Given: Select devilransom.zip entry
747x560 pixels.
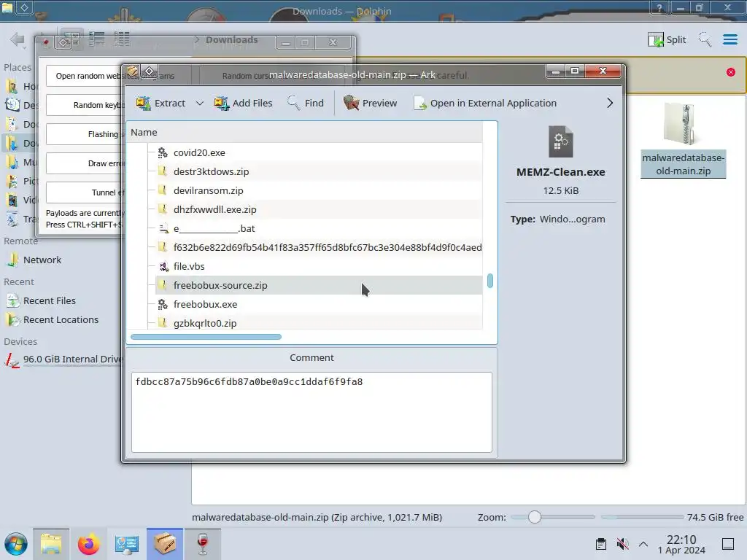Looking at the screenshot, I should pyautogui.click(x=319, y=190).
